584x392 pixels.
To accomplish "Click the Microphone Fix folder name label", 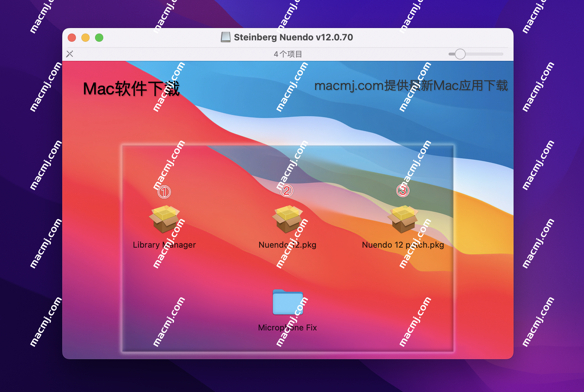I will coord(288,328).
